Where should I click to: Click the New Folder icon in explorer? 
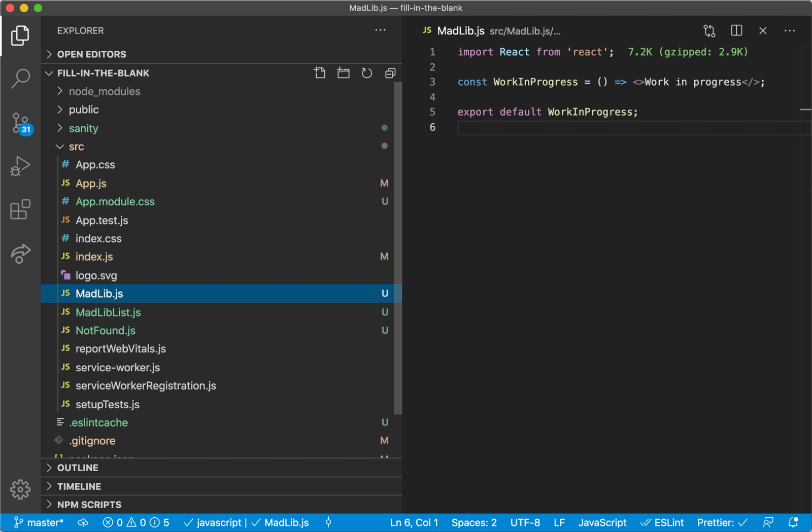(x=343, y=73)
